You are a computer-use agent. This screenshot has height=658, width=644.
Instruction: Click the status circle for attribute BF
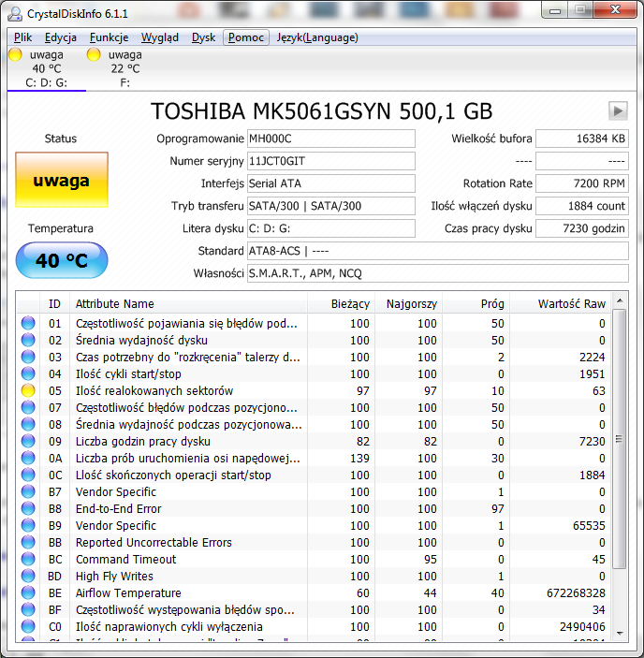[28, 609]
